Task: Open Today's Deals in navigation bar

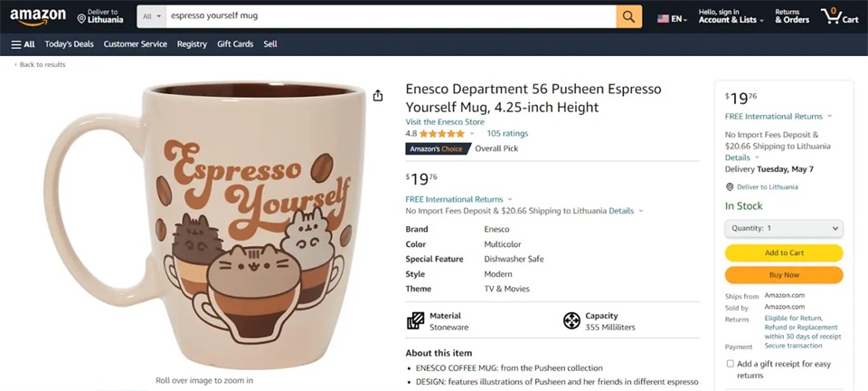Action: pyautogui.click(x=69, y=43)
